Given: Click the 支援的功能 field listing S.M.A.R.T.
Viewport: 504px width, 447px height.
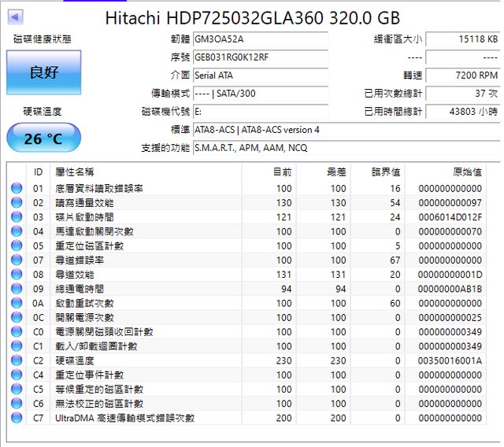Looking at the screenshot, I should click(x=346, y=147).
